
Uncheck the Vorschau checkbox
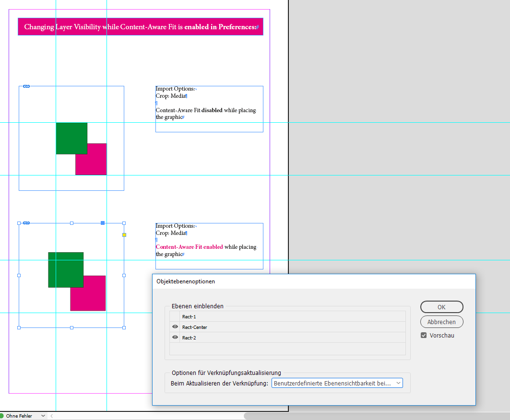point(424,335)
